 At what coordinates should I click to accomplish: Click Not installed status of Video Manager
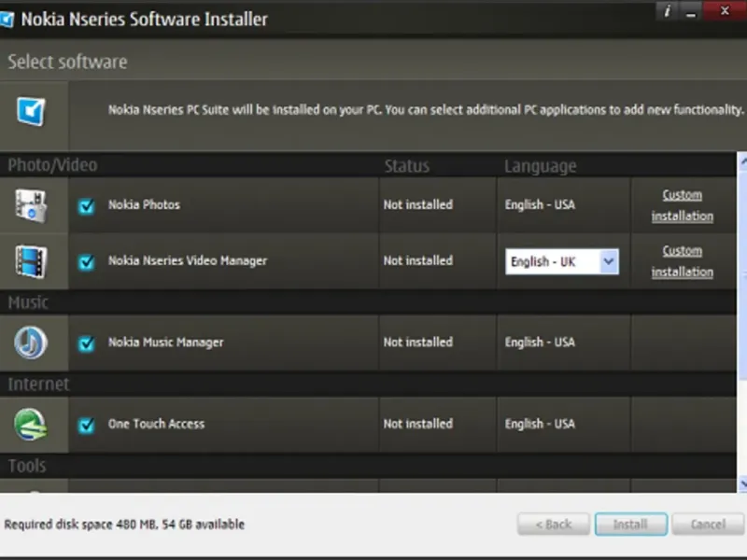click(418, 260)
